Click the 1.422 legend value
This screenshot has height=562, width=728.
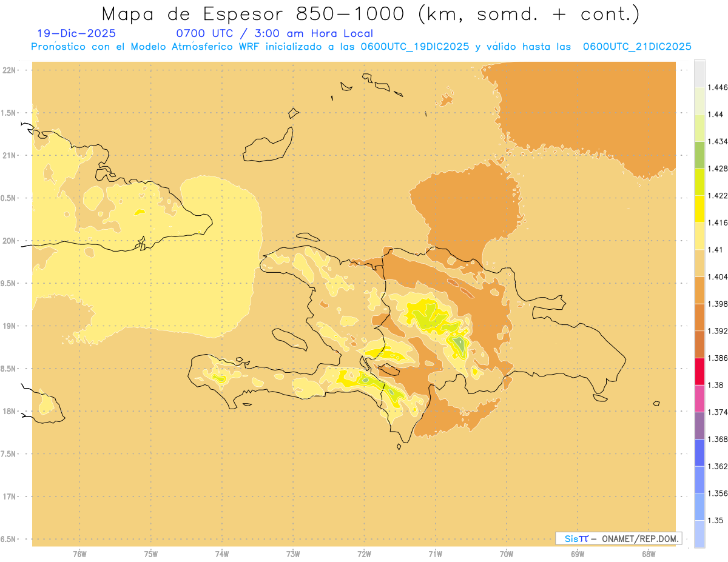click(x=718, y=195)
